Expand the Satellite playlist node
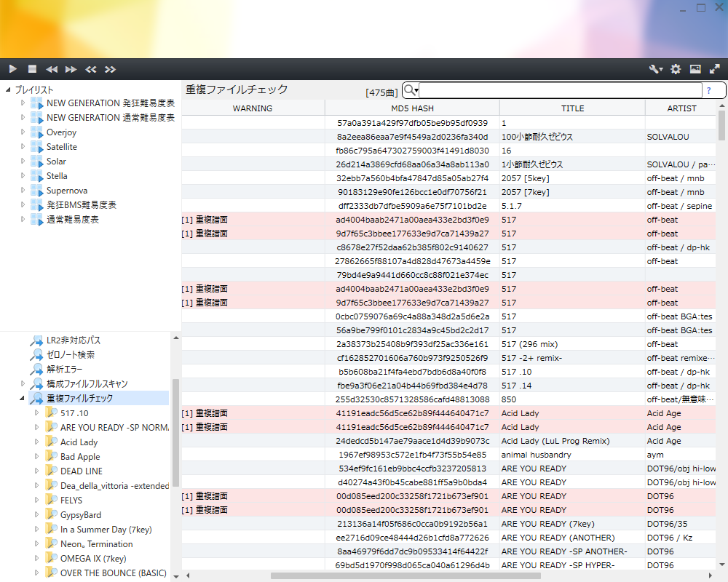Viewport: 728px width, 582px height. 23,147
